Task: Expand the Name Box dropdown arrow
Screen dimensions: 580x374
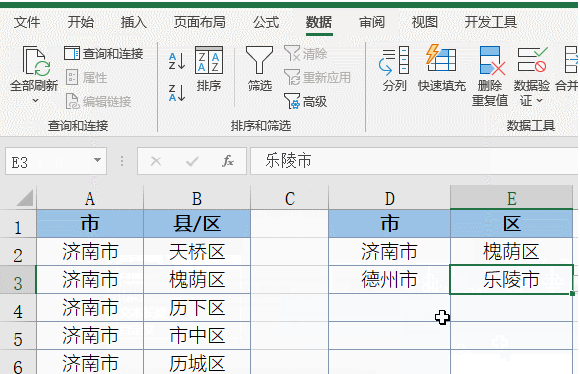Action: pyautogui.click(x=97, y=161)
